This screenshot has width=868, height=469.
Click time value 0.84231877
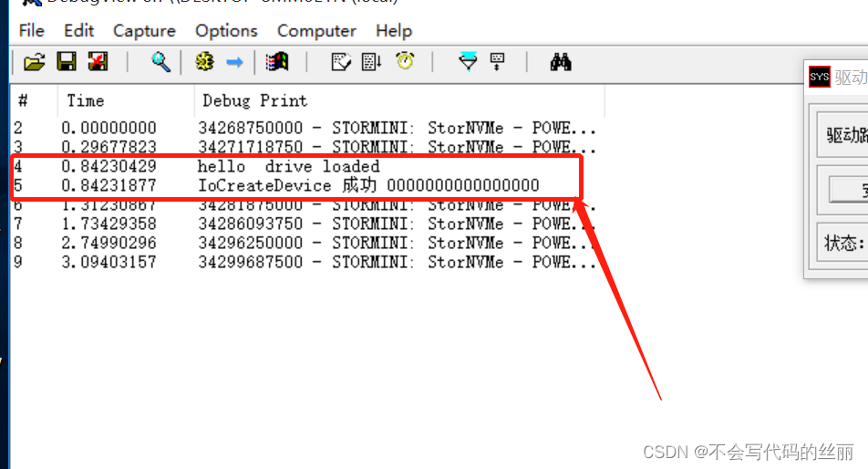[109, 185]
